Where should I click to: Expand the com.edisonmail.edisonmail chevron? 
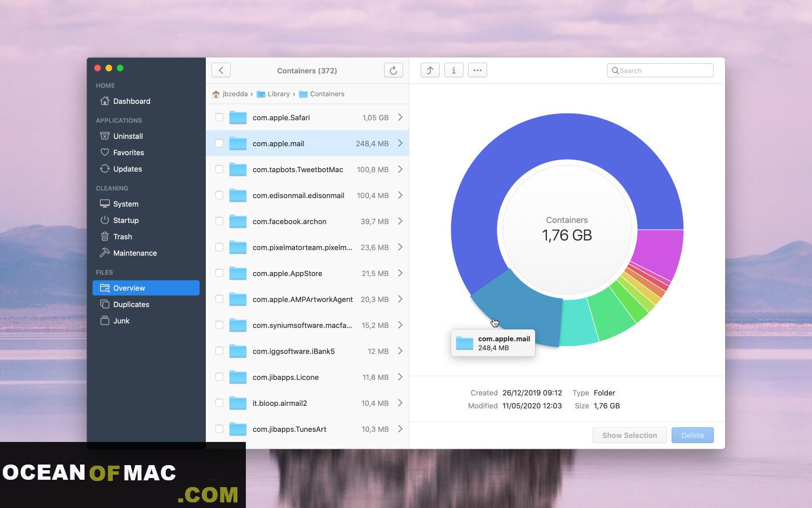point(400,195)
